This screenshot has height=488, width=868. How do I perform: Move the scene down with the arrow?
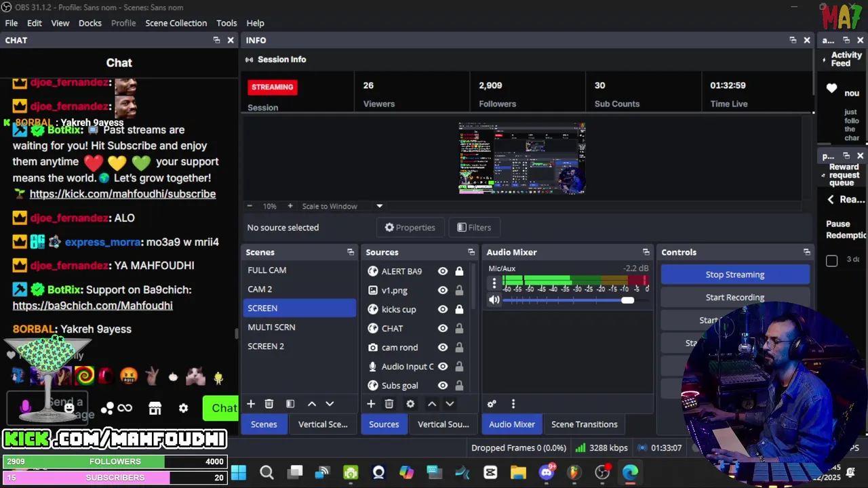click(x=330, y=404)
